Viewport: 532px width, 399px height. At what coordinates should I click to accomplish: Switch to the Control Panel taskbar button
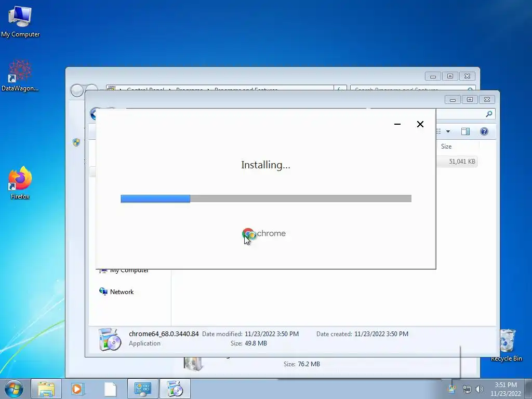tap(142, 389)
